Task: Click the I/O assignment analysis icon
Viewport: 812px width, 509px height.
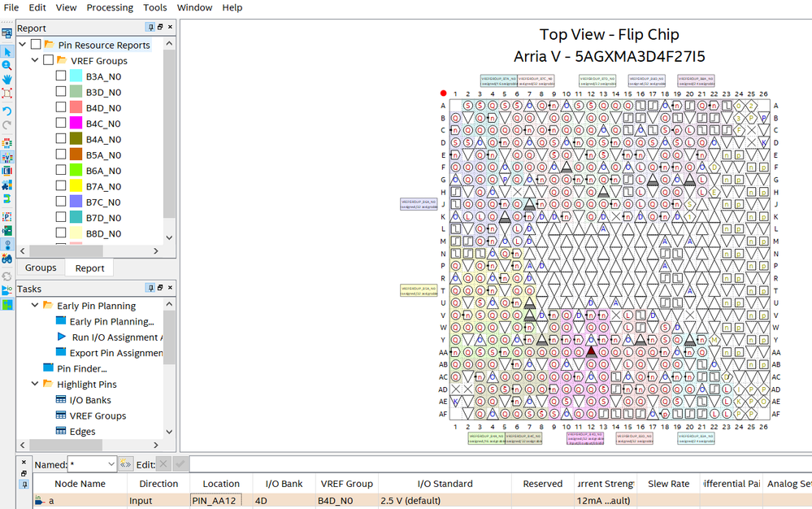Action: tap(7, 290)
